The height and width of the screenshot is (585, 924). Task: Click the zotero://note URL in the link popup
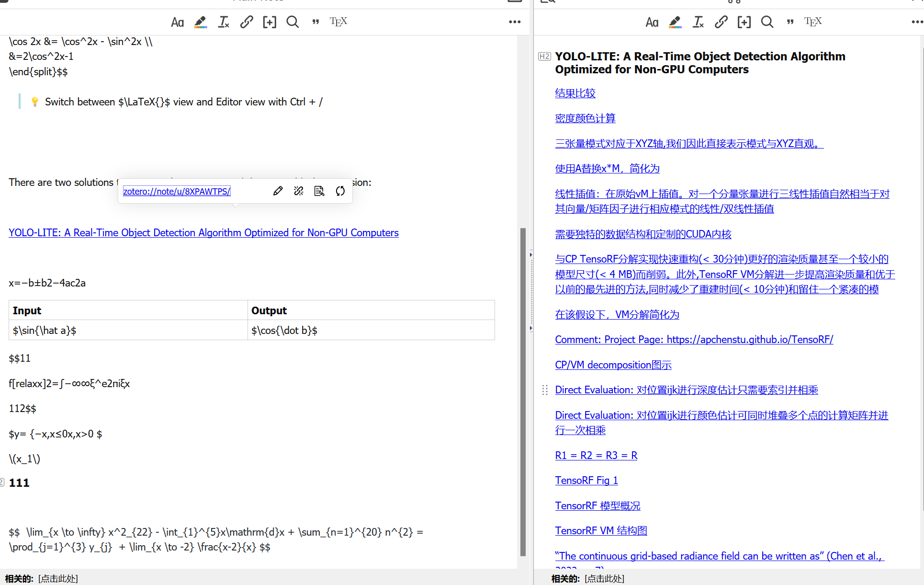coord(177,191)
